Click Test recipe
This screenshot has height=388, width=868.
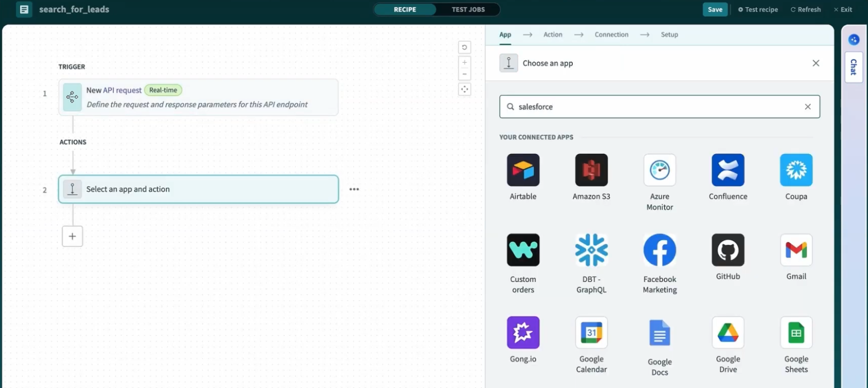pyautogui.click(x=757, y=9)
